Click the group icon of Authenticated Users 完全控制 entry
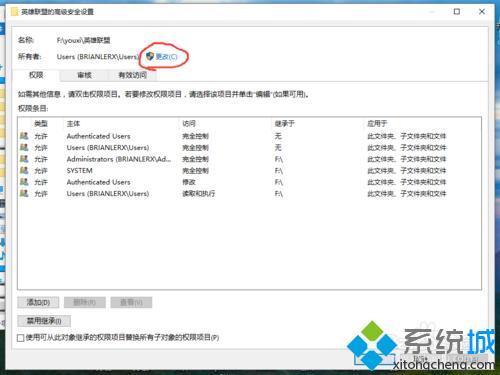The image size is (500, 375). pyautogui.click(x=24, y=136)
